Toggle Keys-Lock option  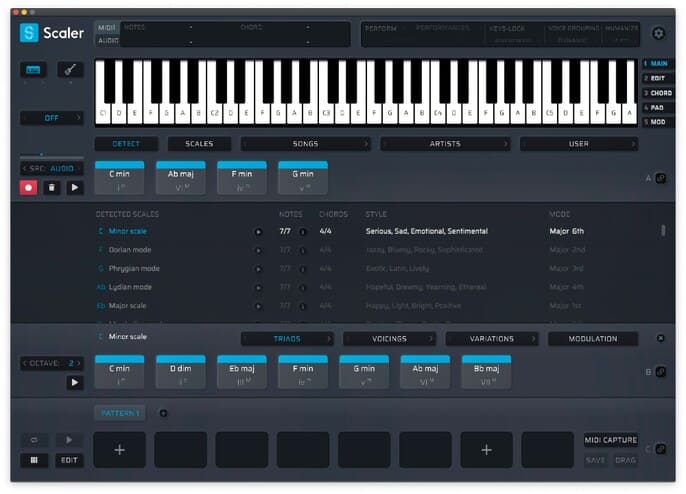(510, 28)
